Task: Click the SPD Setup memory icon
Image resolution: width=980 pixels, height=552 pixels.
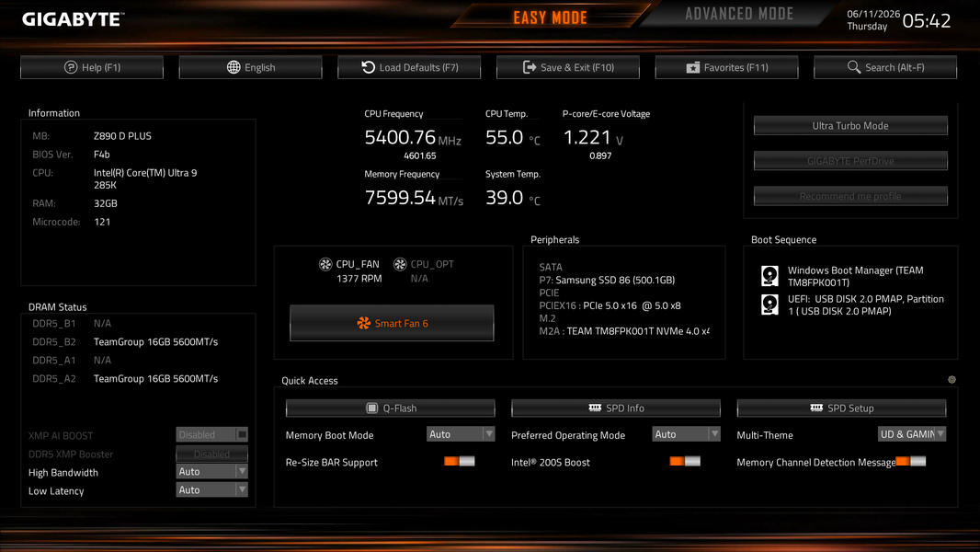Action: [816, 408]
